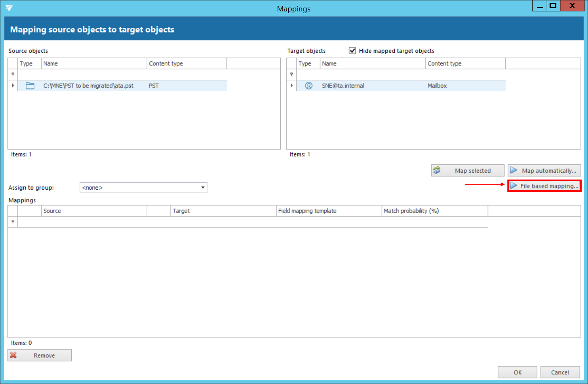This screenshot has height=384, width=588.
Task: Uncheck Hide mapped target objects
Action: [352, 51]
